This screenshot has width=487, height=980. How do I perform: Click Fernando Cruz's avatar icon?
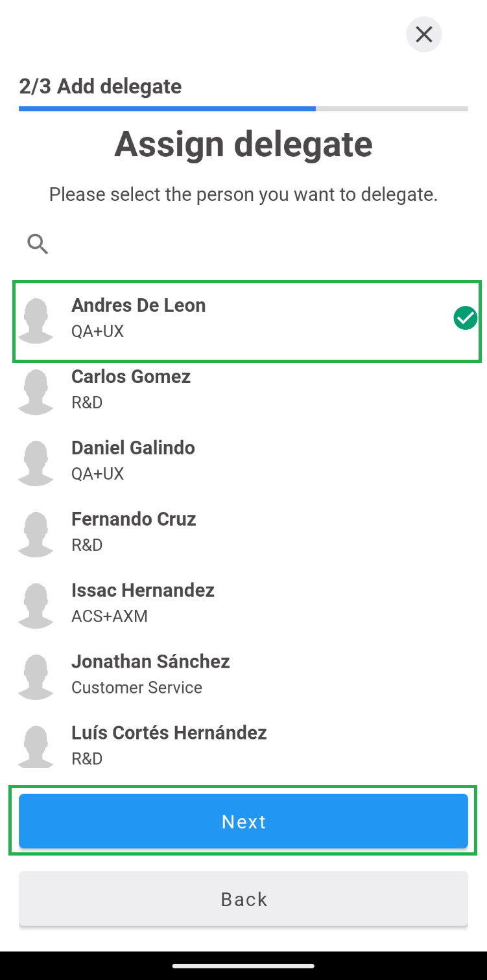coord(36,535)
